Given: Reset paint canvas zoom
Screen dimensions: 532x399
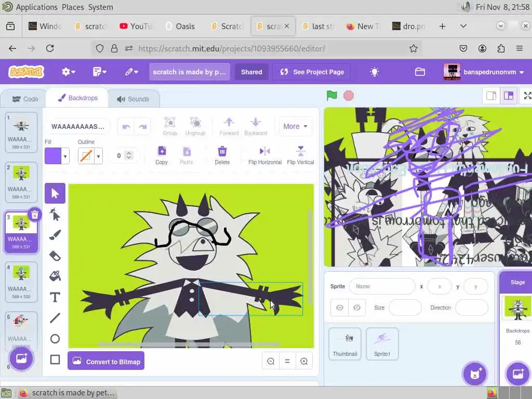Looking at the screenshot, I should (287, 362).
